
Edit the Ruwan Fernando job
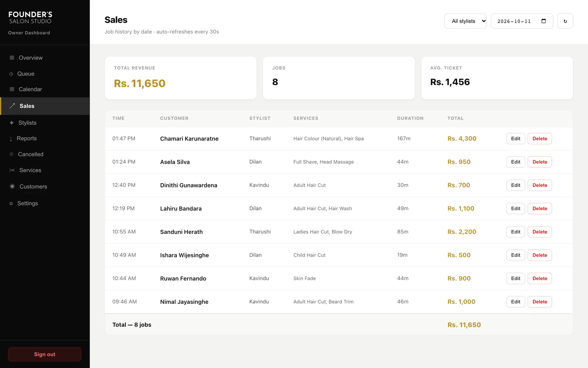(x=515, y=278)
